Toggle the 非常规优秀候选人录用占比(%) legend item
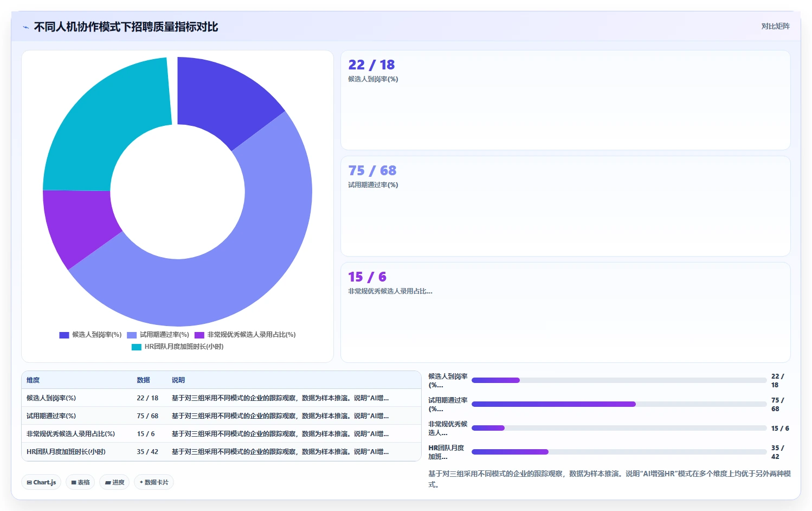Viewport: 812px width, 511px height. click(245, 335)
